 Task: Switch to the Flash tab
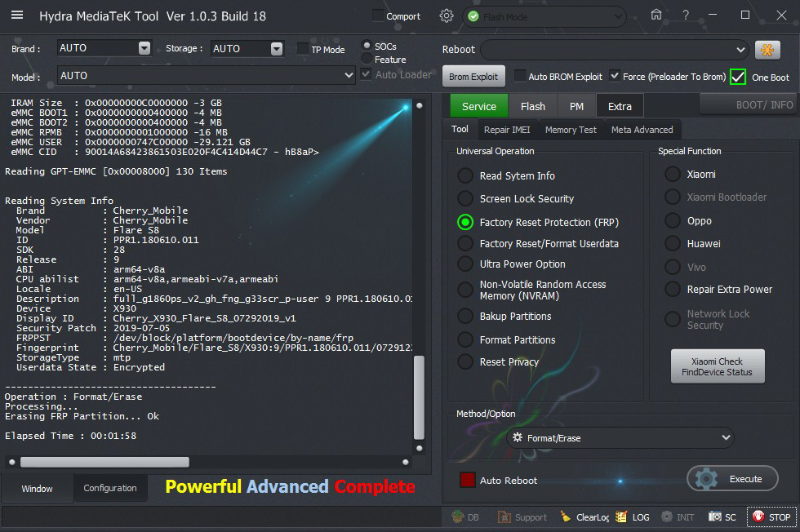(532, 106)
